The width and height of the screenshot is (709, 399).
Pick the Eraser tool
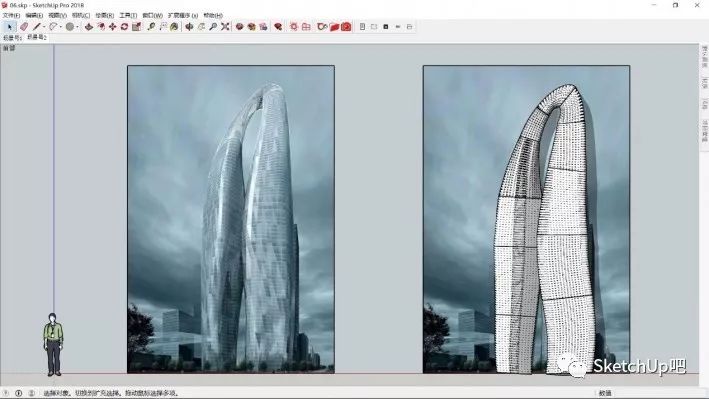(x=24, y=27)
